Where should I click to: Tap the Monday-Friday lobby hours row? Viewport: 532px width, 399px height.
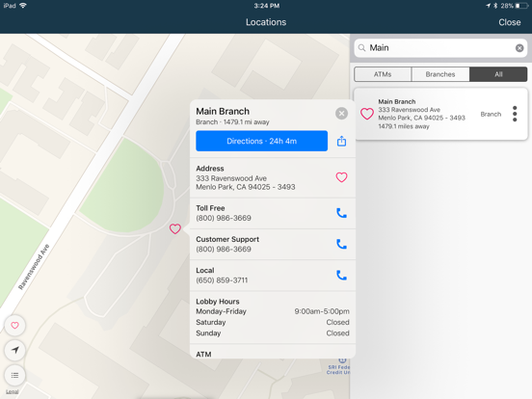click(x=273, y=311)
